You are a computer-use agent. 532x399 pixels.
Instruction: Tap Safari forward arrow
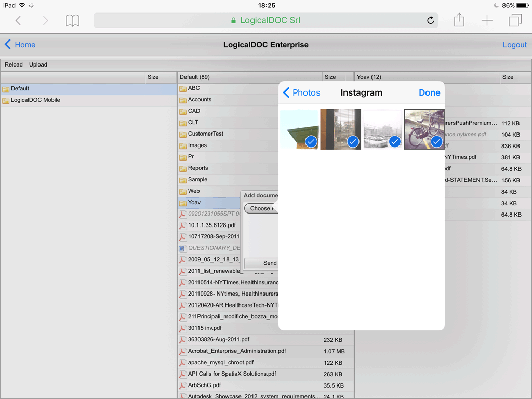[45, 21]
